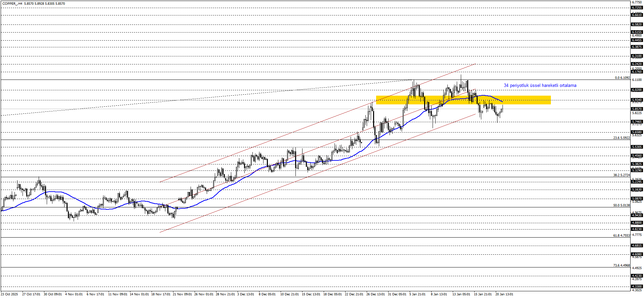Screen dimensions: 644x298
Task: Select the 6.3100 price level tag
Action: tap(637, 56)
